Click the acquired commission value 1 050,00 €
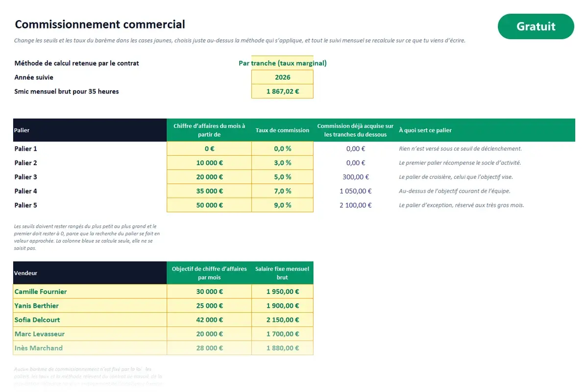The width and height of the screenshot is (588, 392). tap(356, 191)
